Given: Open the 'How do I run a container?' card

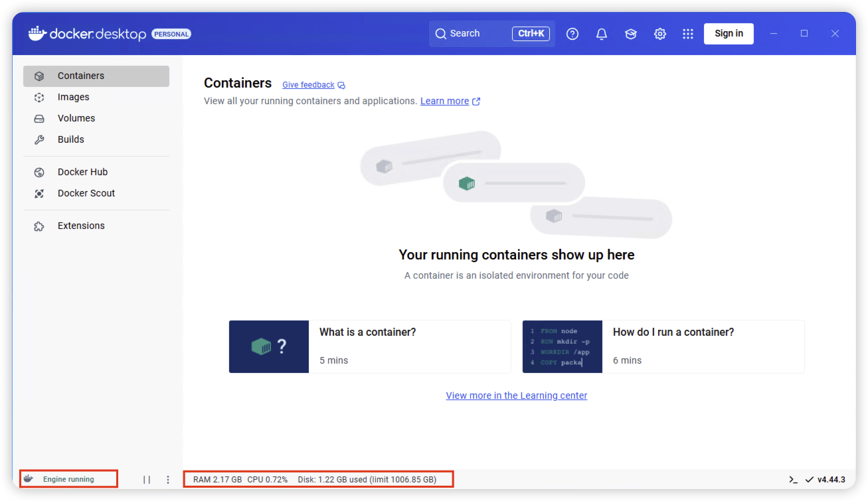Looking at the screenshot, I should click(x=663, y=346).
